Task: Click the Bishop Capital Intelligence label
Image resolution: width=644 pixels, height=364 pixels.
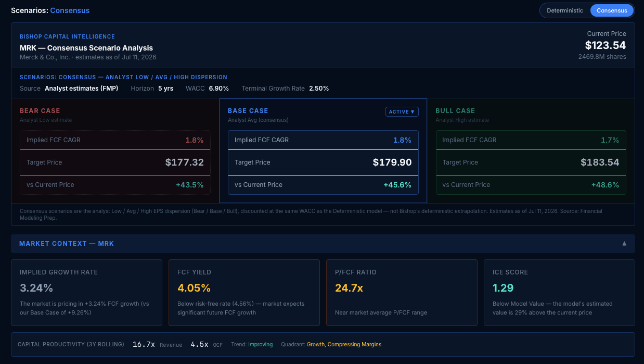Action: click(67, 37)
